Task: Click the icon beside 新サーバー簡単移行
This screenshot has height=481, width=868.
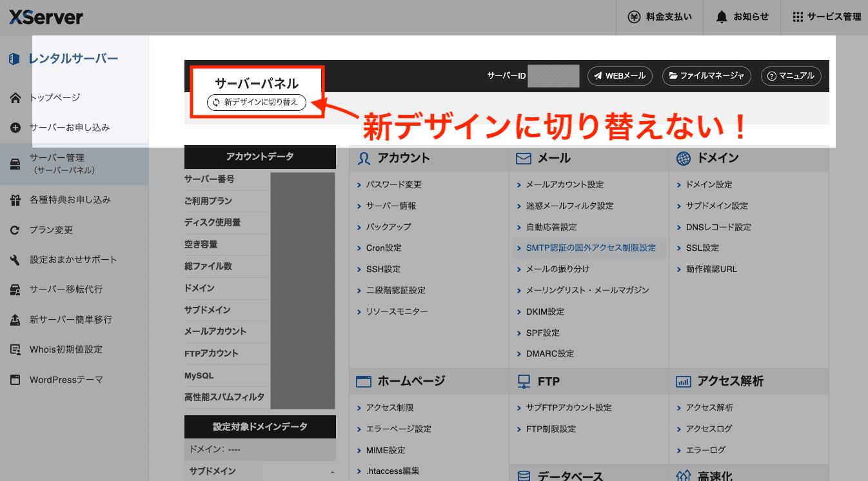Action: tap(15, 320)
